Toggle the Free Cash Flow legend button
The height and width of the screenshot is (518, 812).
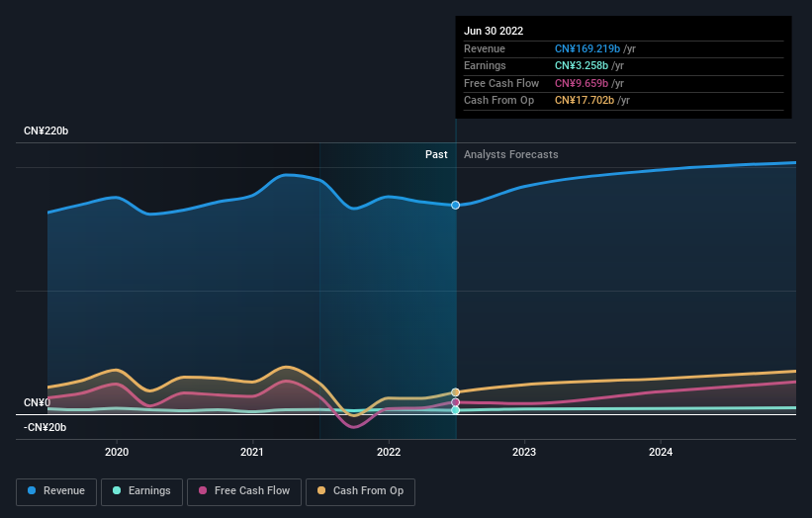tap(244, 491)
